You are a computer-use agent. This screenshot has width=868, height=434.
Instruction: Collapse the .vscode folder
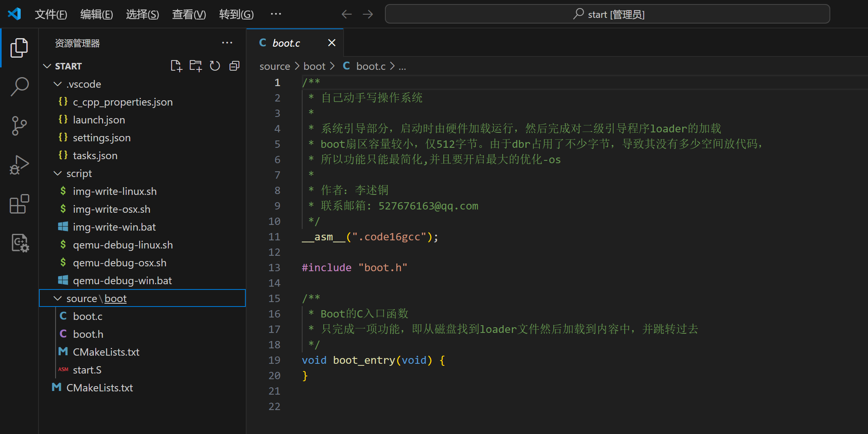click(x=58, y=84)
